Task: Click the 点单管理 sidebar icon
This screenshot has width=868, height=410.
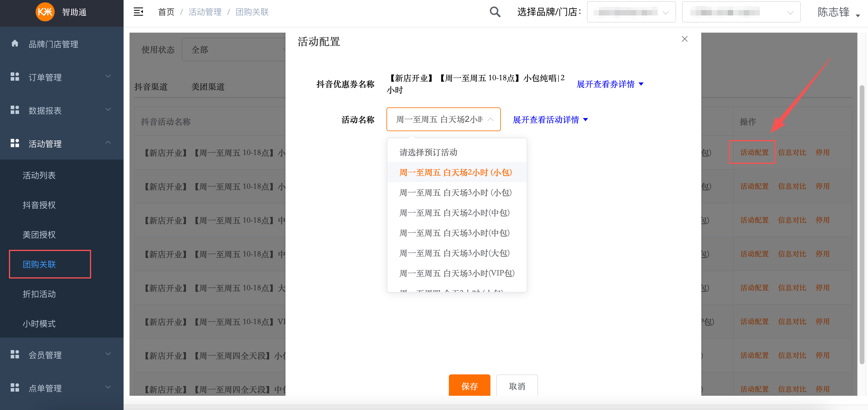Action: point(15,387)
